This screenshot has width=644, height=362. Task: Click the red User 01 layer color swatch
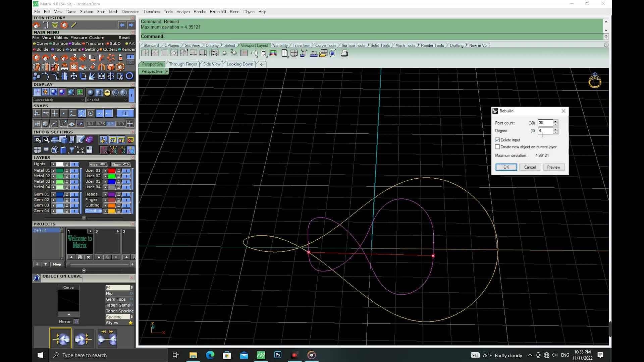tap(112, 171)
